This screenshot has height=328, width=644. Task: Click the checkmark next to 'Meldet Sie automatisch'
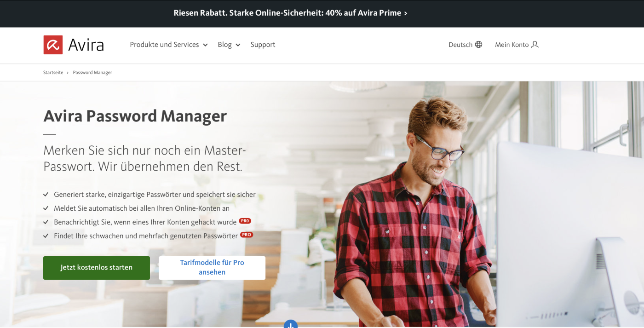(46, 208)
